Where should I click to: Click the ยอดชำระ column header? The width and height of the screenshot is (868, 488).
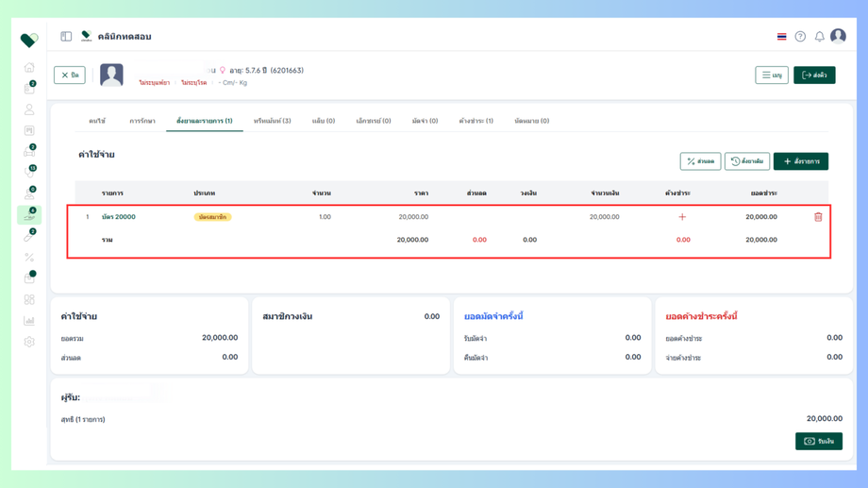pyautogui.click(x=764, y=194)
